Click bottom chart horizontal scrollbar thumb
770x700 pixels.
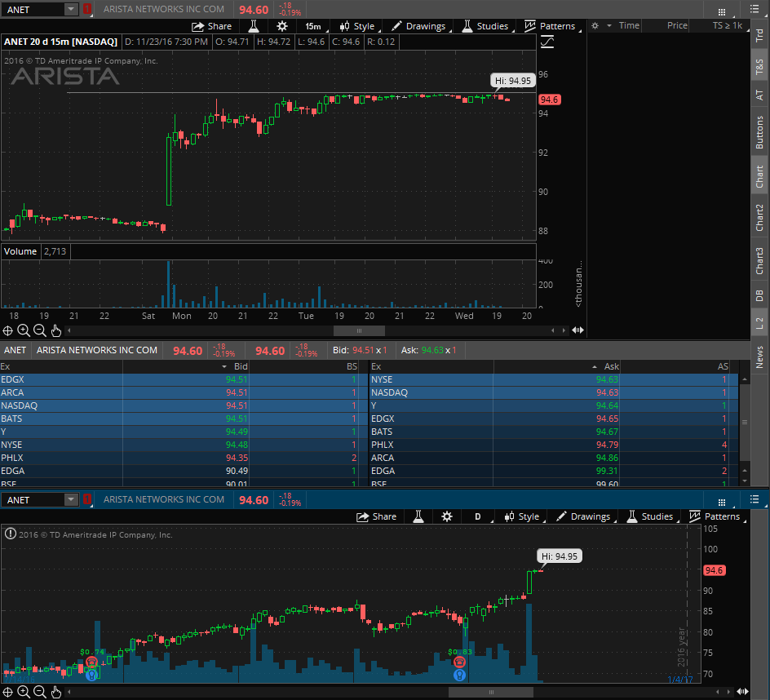490,692
